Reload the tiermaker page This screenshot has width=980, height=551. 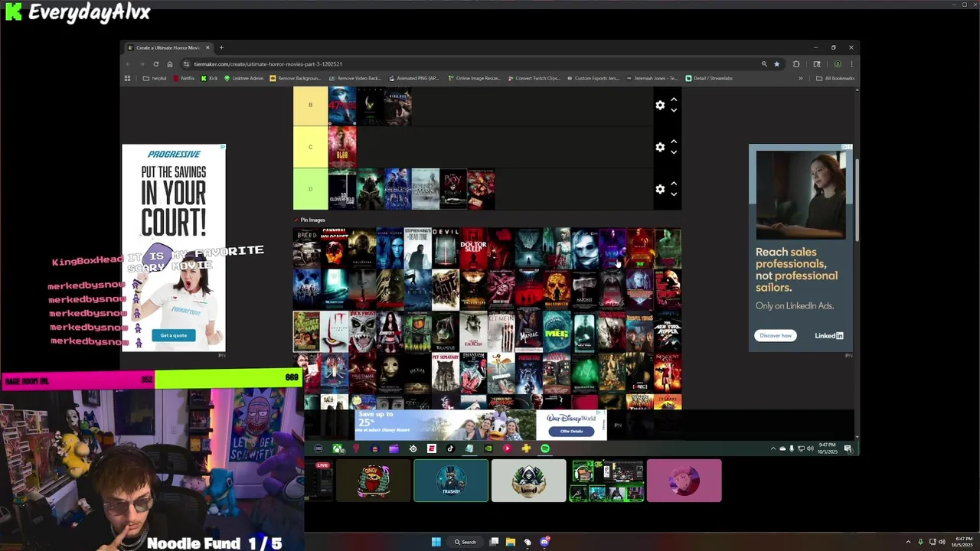coord(155,64)
